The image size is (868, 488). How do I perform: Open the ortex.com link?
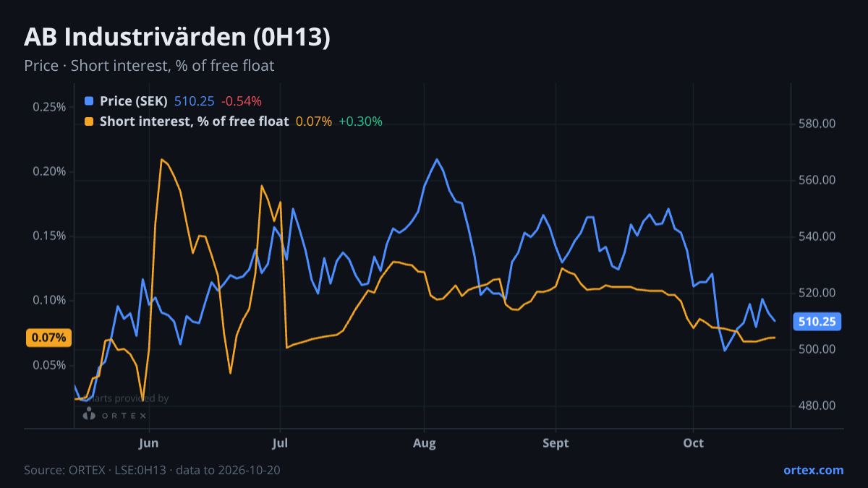[814, 470]
